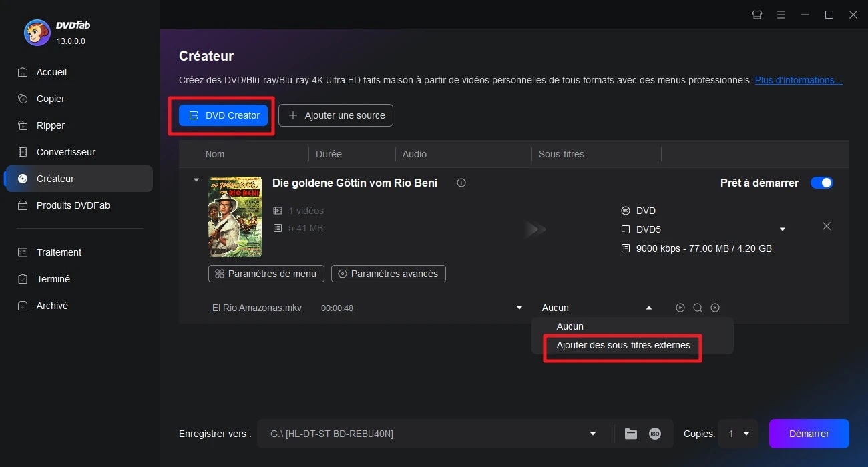The height and width of the screenshot is (467, 868).
Task: Toggle the Prêt à démarrer switch
Action: (x=822, y=183)
